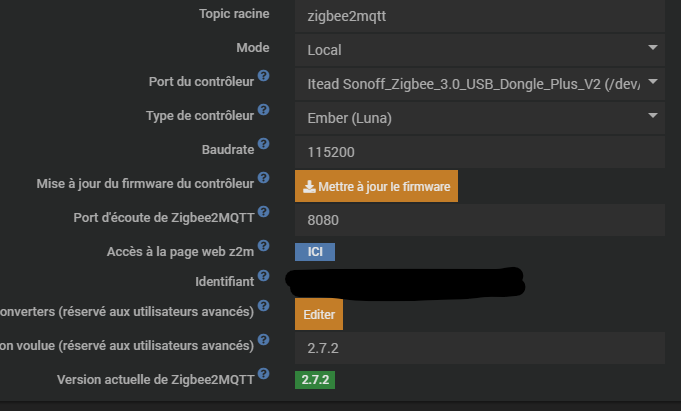The height and width of the screenshot is (411, 681).
Task: Click help icon beside Type de contrôleur
Action: coord(264,110)
